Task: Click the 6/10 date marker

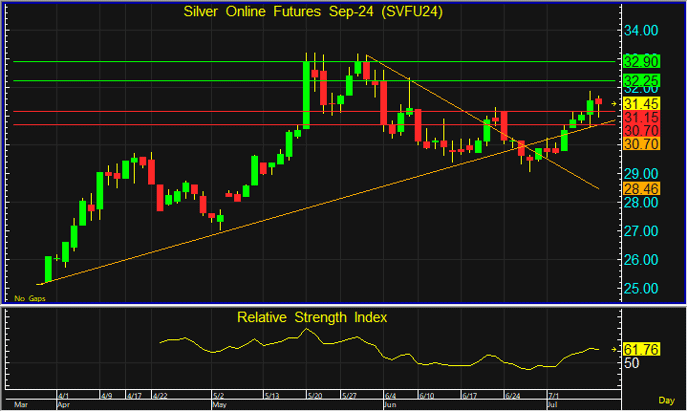Action: [x=426, y=396]
